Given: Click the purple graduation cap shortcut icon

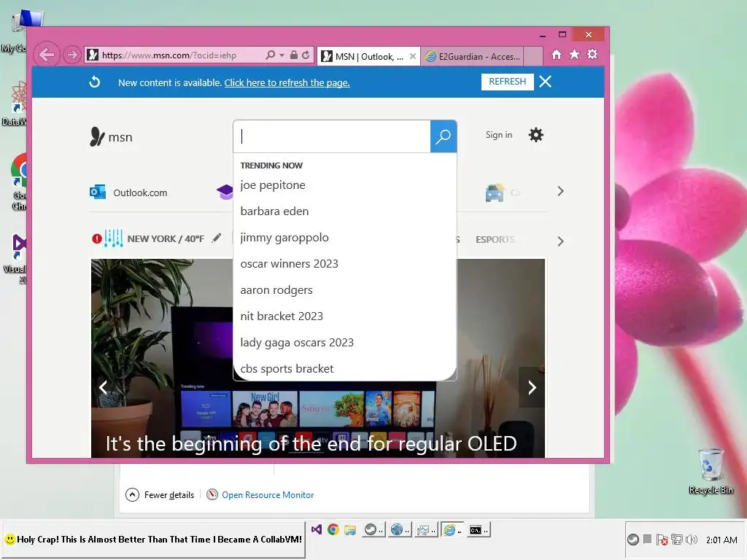Looking at the screenshot, I should pyautogui.click(x=225, y=192).
